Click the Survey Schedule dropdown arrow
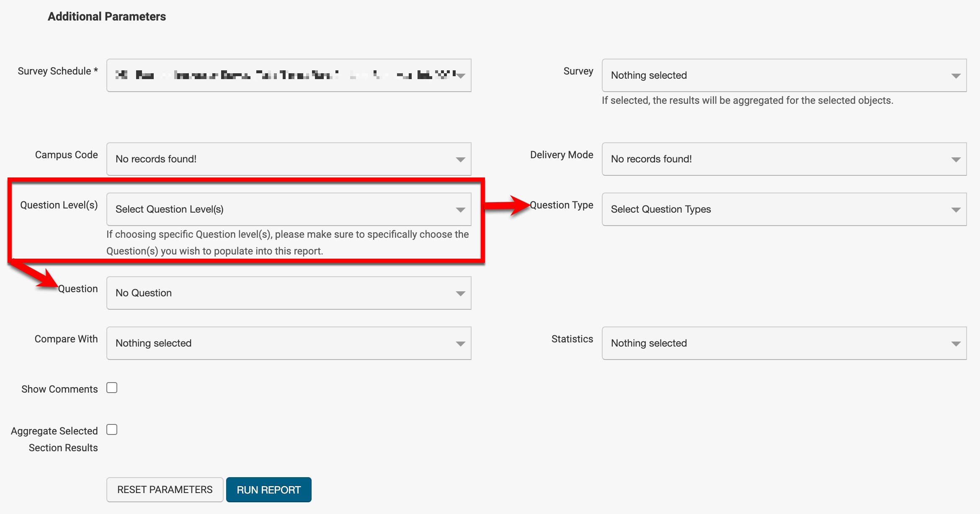 [460, 76]
